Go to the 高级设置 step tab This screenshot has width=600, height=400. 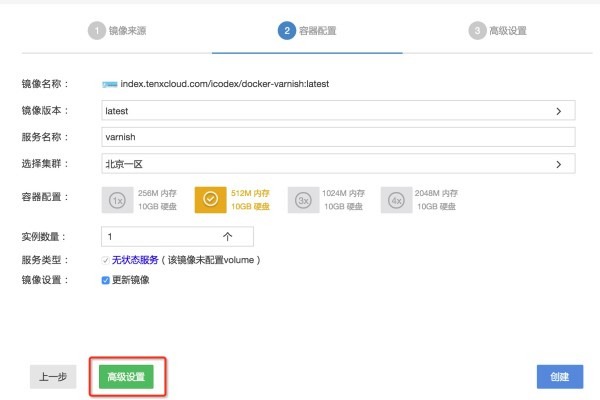(x=508, y=31)
